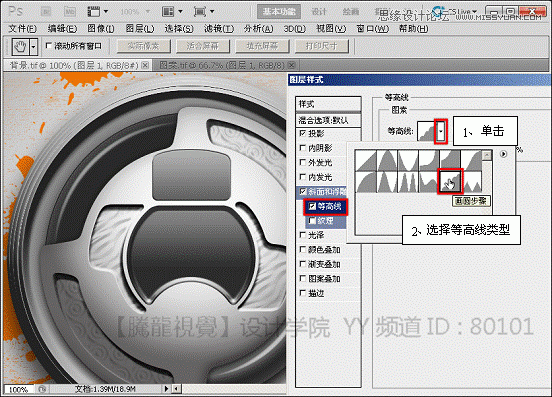Enable the 光泽 satin checkbox
Screen dimensions: 552x397
click(x=302, y=235)
